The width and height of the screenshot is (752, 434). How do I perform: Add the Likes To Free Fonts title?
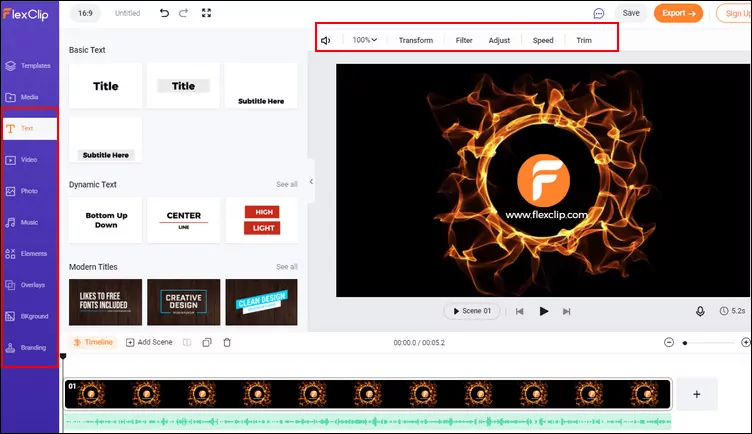[106, 302]
